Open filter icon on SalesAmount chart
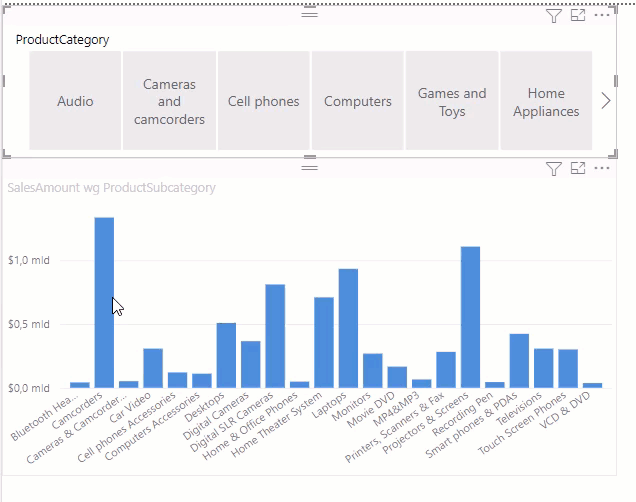Image resolution: width=636 pixels, height=502 pixels. coord(554,168)
